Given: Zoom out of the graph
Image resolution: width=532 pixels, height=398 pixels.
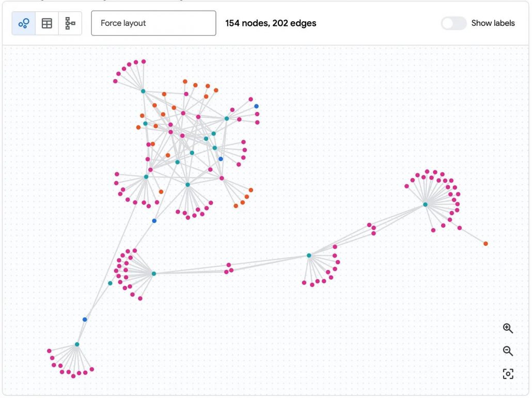Looking at the screenshot, I should pyautogui.click(x=508, y=351).
